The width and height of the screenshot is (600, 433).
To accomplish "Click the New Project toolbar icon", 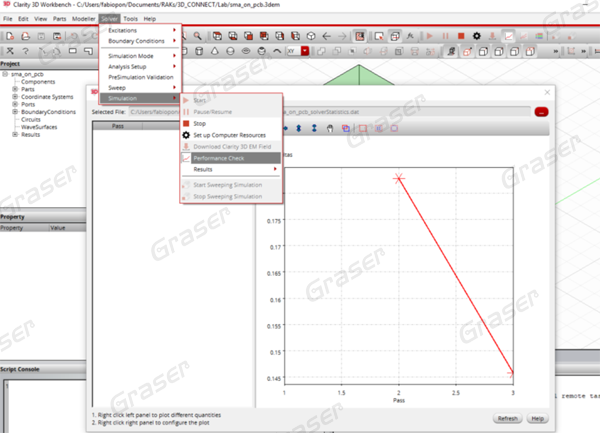I will pos(10,36).
